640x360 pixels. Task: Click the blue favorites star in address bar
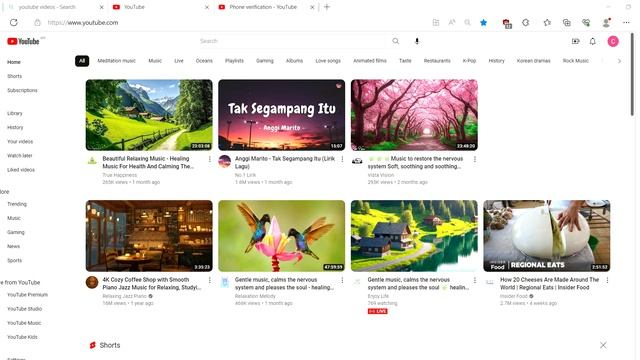[x=484, y=22]
